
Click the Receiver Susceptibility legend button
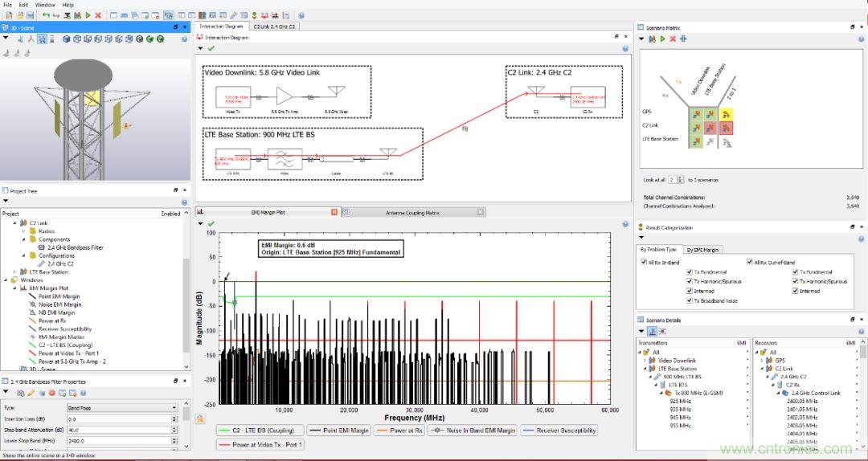559,430
